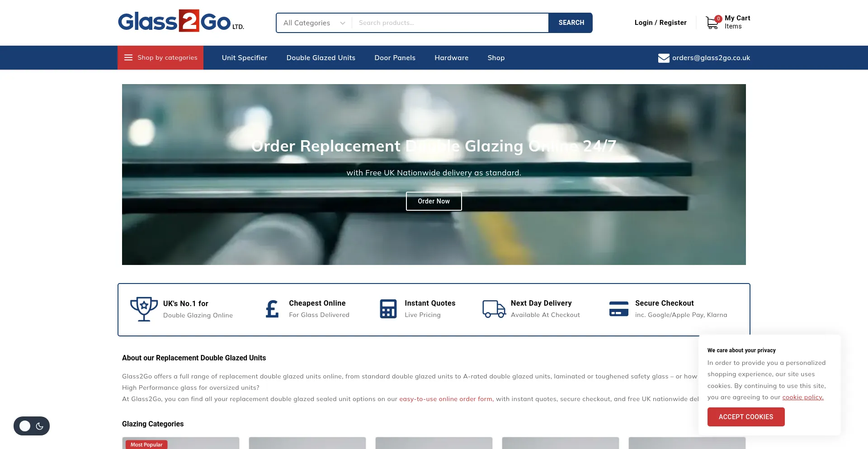Click the envelope email icon
Viewport: 868px width, 449px height.
point(663,58)
